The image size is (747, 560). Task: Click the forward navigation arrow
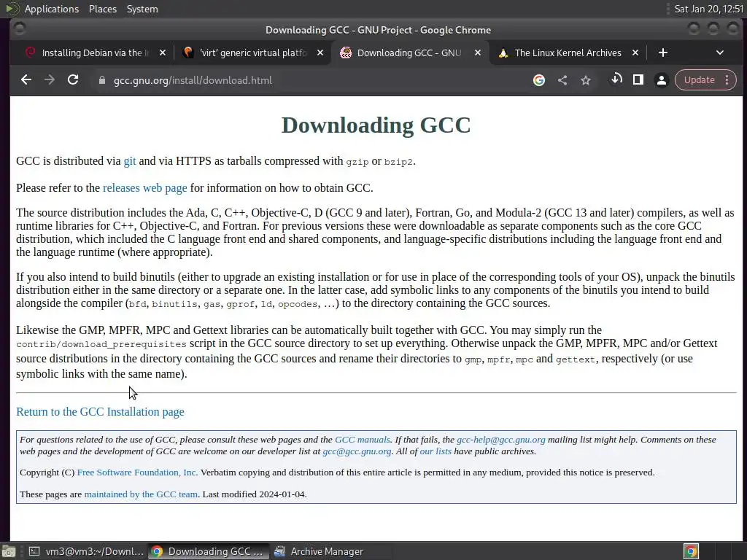point(50,80)
